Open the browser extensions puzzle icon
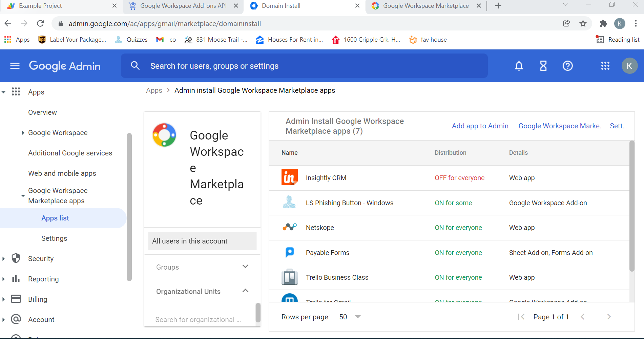 (603, 23)
